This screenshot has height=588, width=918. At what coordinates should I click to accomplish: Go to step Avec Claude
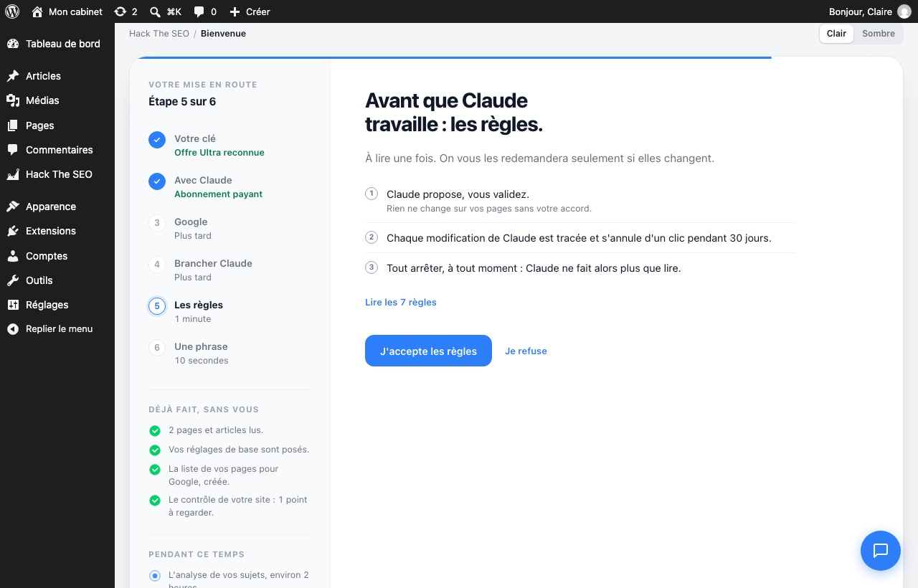click(x=229, y=186)
